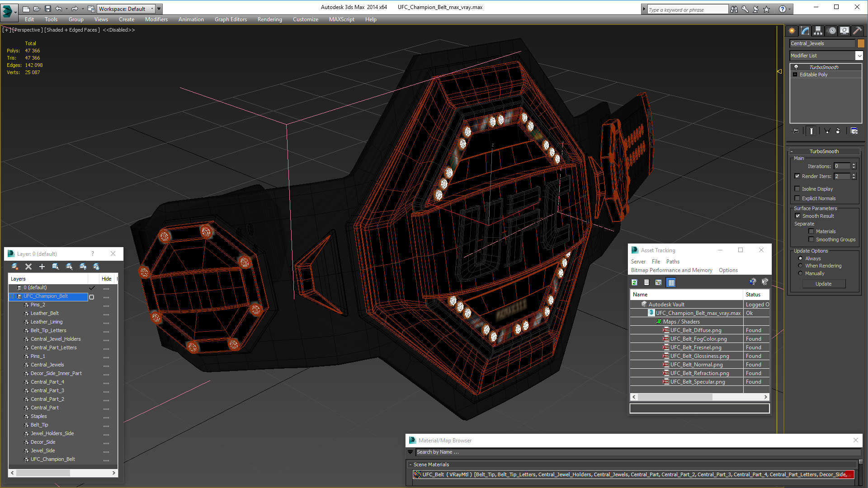Open the Rendering menu
Screen dimensions: 868x488
click(x=270, y=19)
